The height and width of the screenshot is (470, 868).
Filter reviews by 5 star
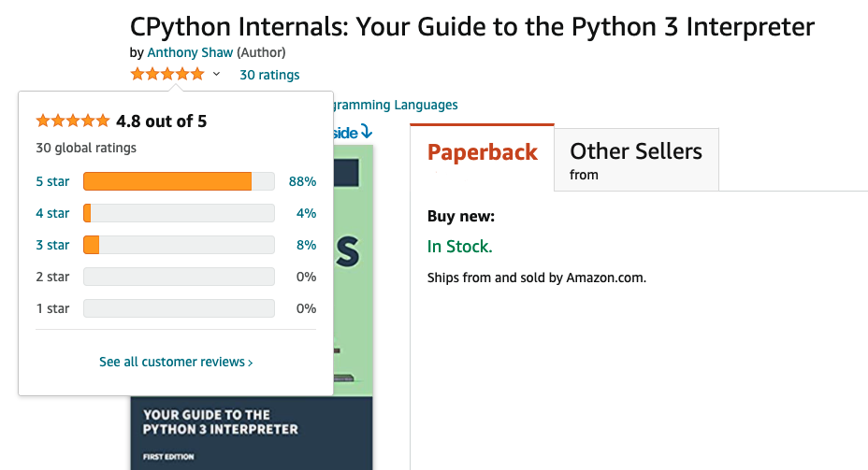pyautogui.click(x=52, y=181)
